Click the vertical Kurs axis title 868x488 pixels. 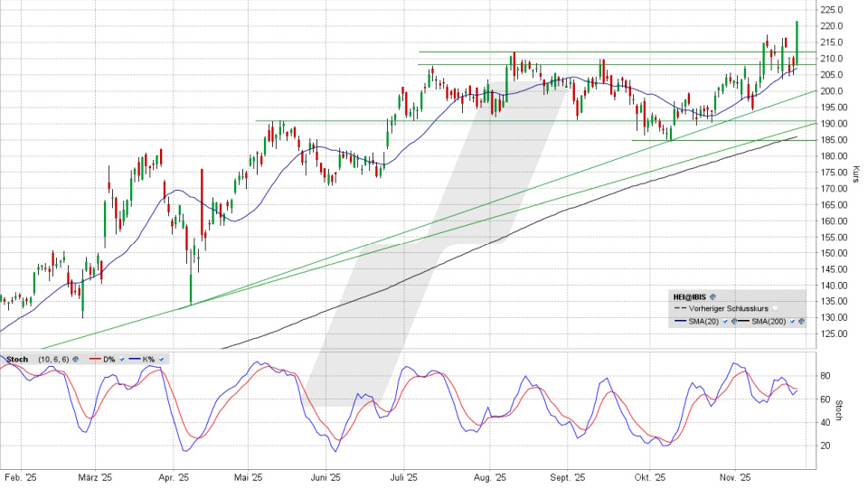(x=855, y=174)
